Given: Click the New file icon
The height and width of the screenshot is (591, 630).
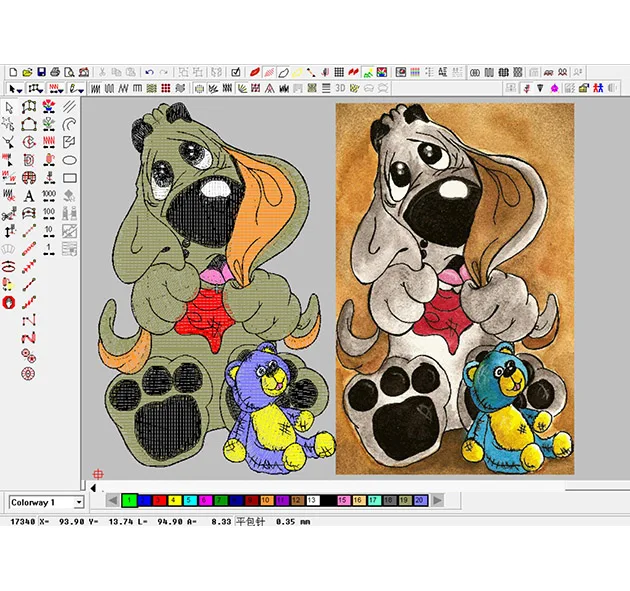Looking at the screenshot, I should [13, 72].
